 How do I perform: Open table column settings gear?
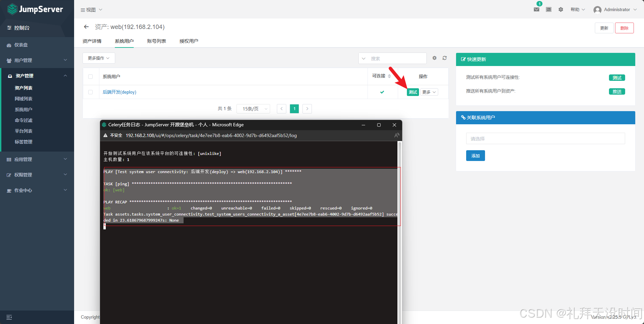click(434, 58)
